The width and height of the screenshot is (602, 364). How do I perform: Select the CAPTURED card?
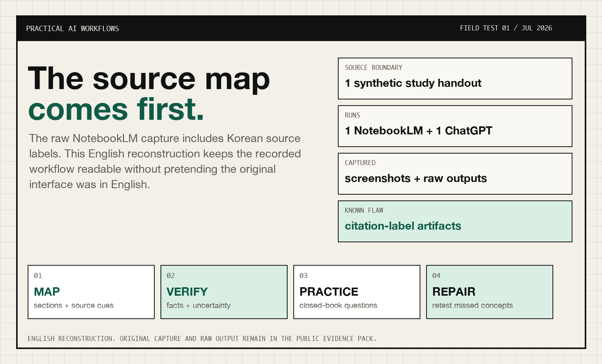[x=455, y=174]
